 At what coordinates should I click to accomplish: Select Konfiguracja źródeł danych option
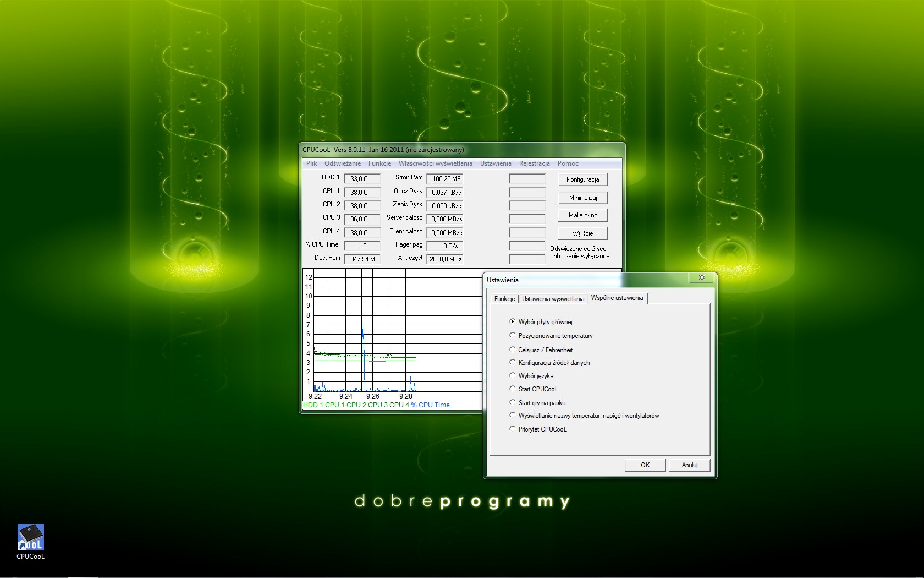[513, 362]
